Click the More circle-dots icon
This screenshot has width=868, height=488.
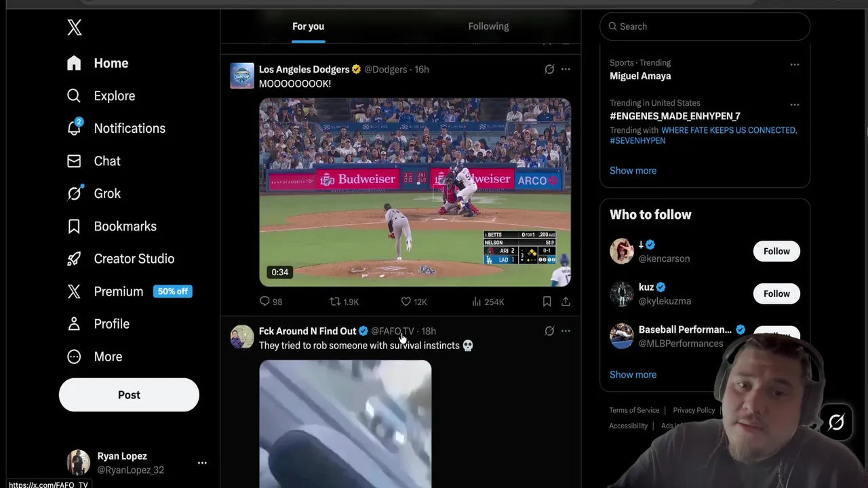point(74,356)
